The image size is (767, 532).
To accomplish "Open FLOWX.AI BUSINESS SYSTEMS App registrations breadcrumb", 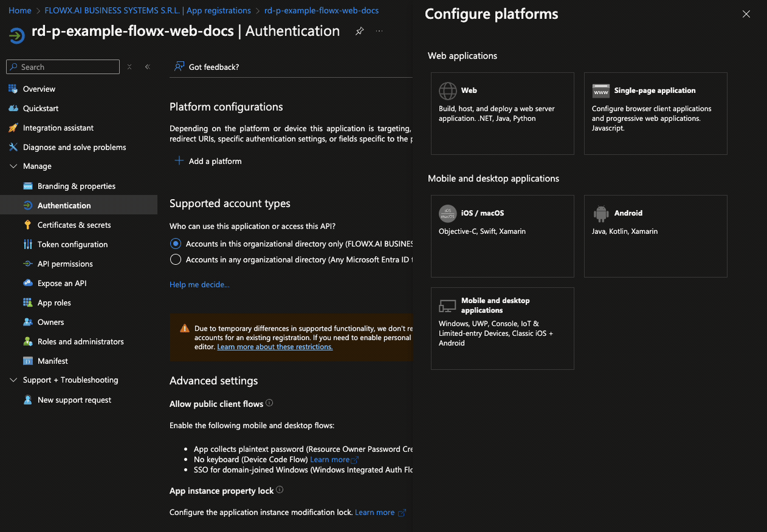I will pyautogui.click(x=148, y=10).
